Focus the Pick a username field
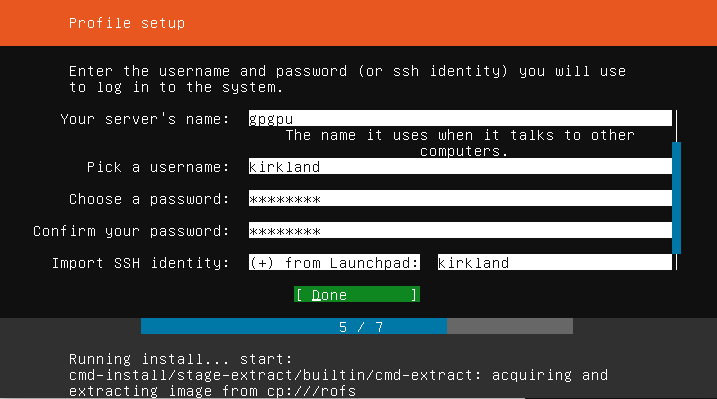Image resolution: width=717 pixels, height=399 pixels. coord(460,166)
